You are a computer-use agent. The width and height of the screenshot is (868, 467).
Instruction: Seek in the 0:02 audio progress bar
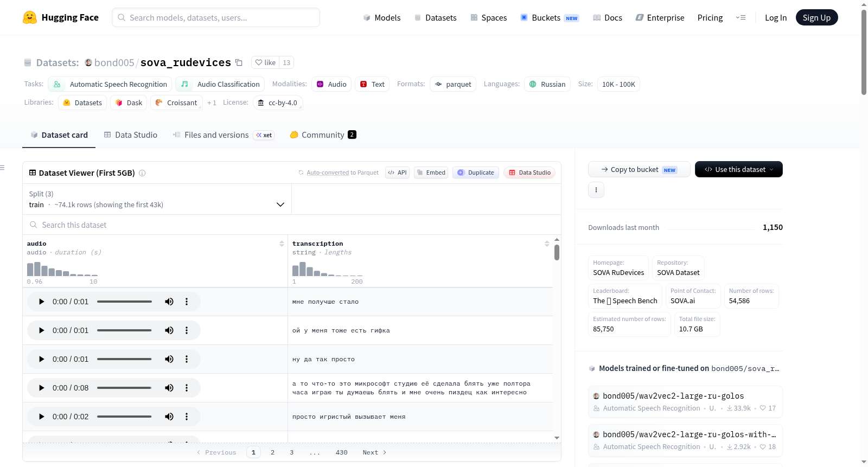(124, 417)
